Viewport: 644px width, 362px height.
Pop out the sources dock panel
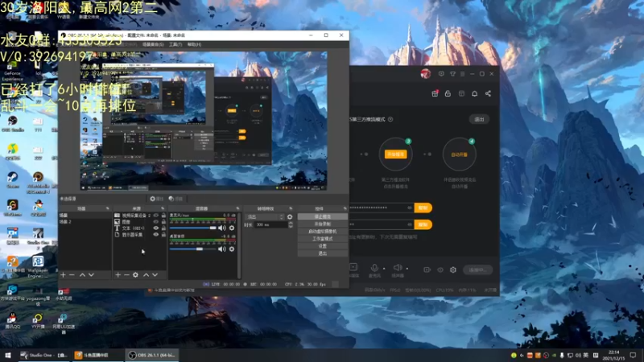(x=163, y=208)
